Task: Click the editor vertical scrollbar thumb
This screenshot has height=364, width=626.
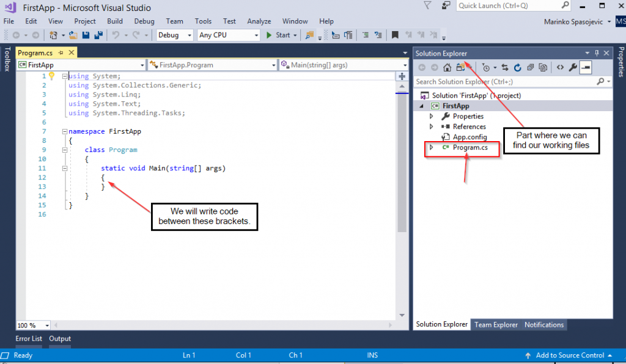Action: [x=402, y=161]
